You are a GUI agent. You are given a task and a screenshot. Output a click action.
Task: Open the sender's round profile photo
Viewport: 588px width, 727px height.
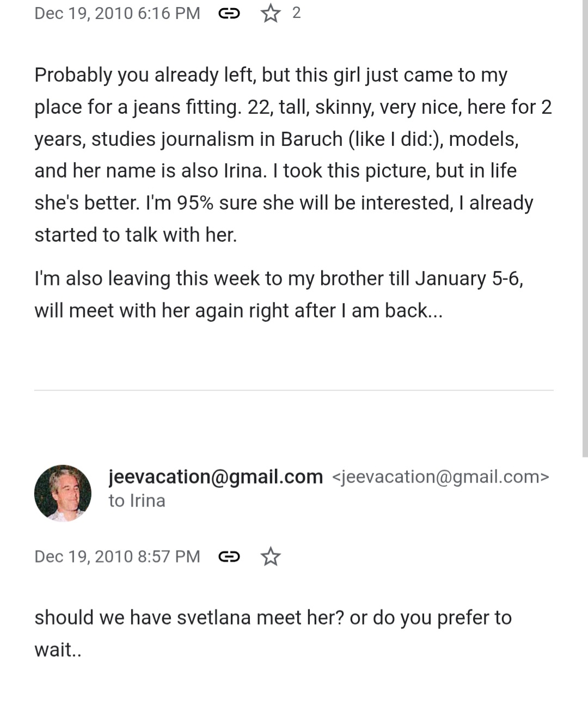pos(63,493)
